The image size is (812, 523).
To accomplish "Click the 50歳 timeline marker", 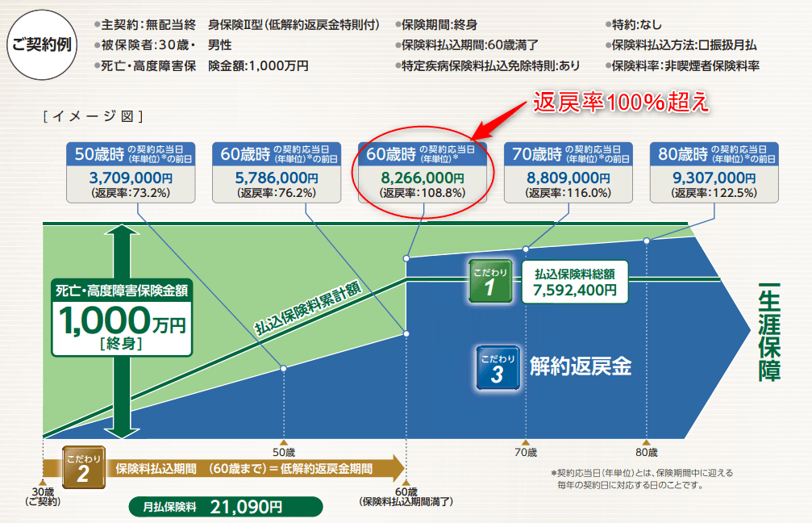I will [284, 449].
